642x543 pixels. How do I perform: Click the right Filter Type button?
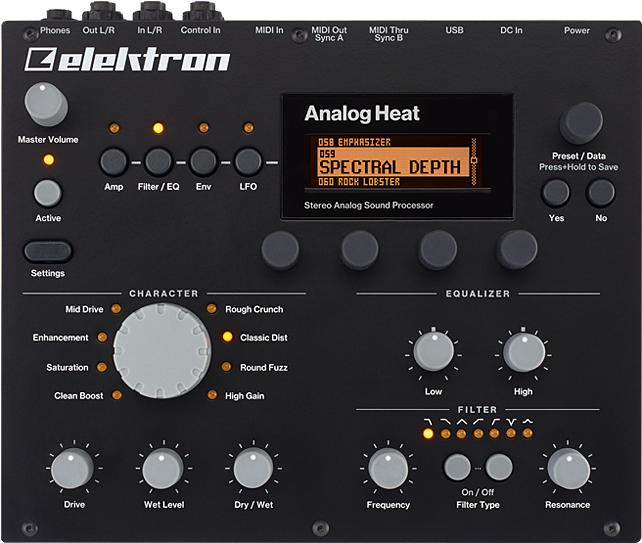click(x=499, y=467)
